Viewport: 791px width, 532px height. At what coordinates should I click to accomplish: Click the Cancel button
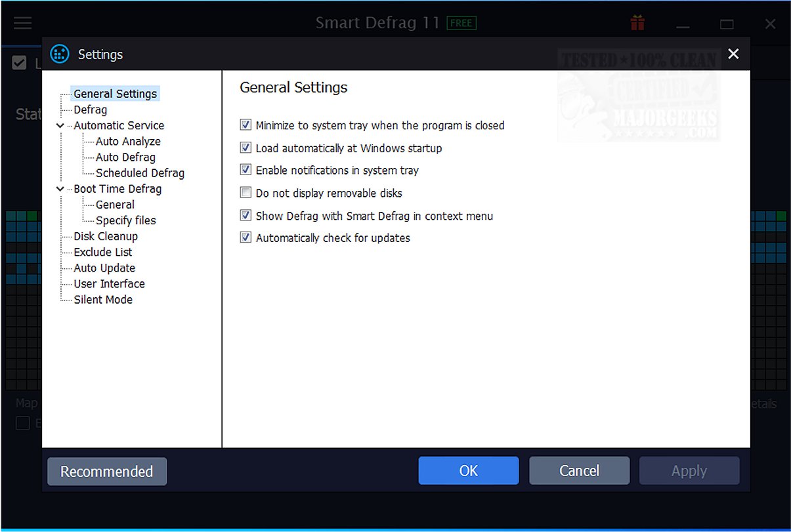pos(579,470)
